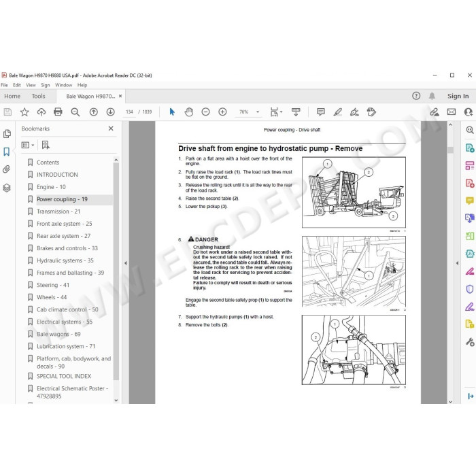Image resolution: width=476 pixels, height=476 pixels.
Task: Click the stamp tool icon
Action: [371, 112]
